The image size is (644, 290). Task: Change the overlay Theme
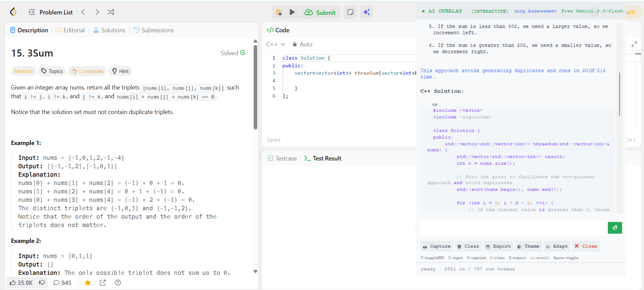(528, 246)
